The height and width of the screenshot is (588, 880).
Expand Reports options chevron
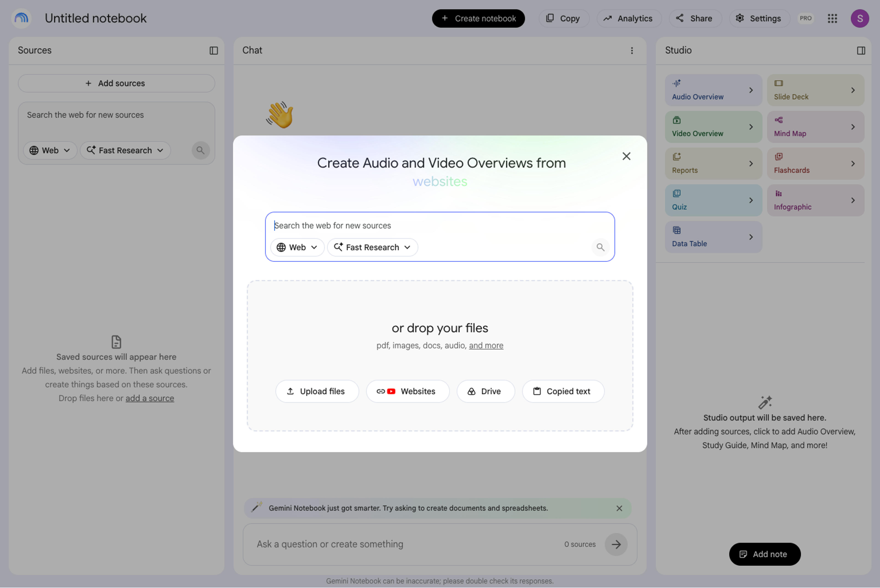point(751,164)
